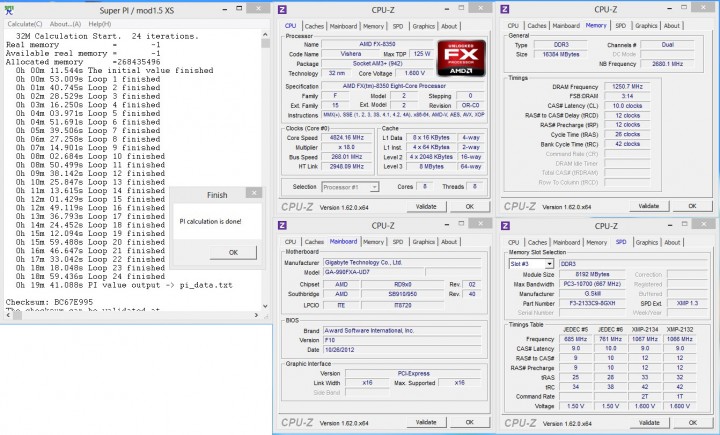Open the About...(A) menu in Super PI
Screen dimensions: 720x435
[x=65, y=24]
